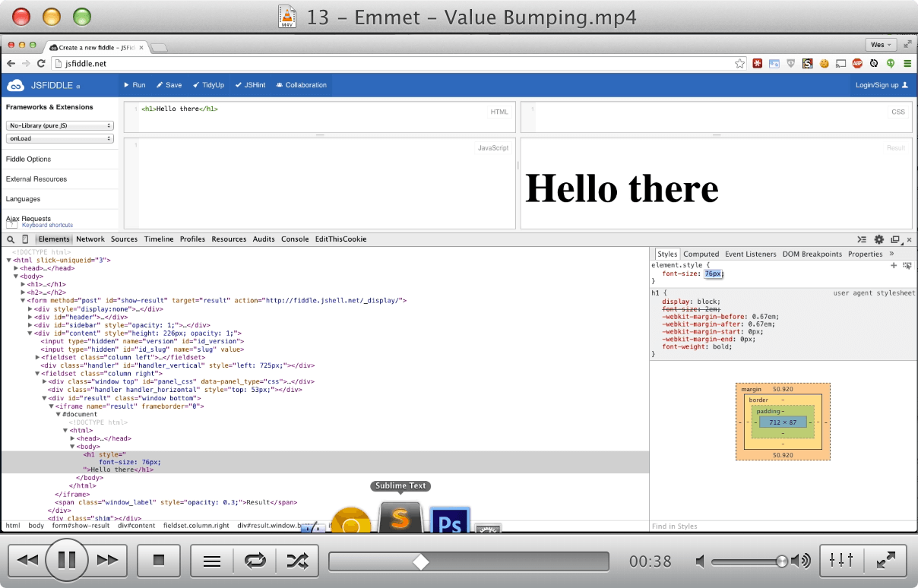Open the onLoad dropdown in JSFiddle sidebar
Viewport: 918px width, 588px height.
click(61, 138)
